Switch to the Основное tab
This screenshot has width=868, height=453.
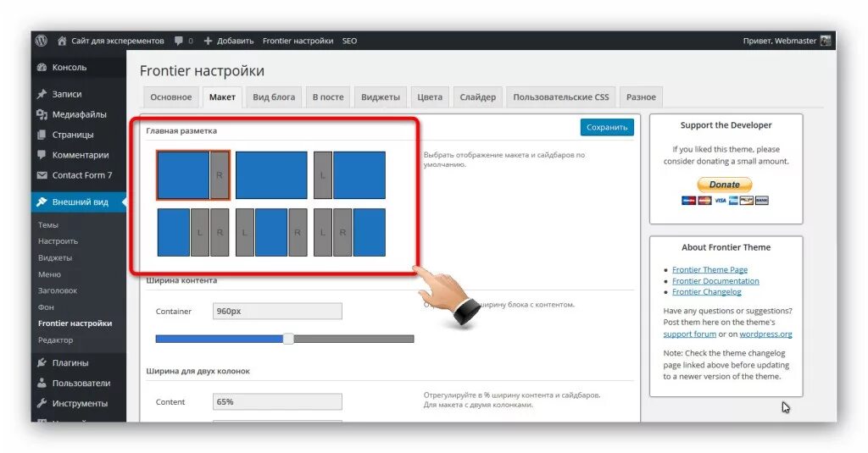click(171, 97)
